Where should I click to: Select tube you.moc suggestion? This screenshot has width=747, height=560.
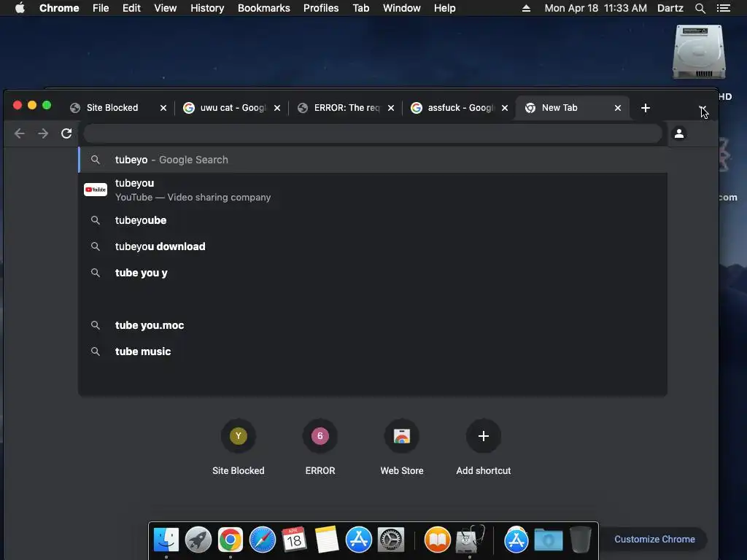coord(373,325)
